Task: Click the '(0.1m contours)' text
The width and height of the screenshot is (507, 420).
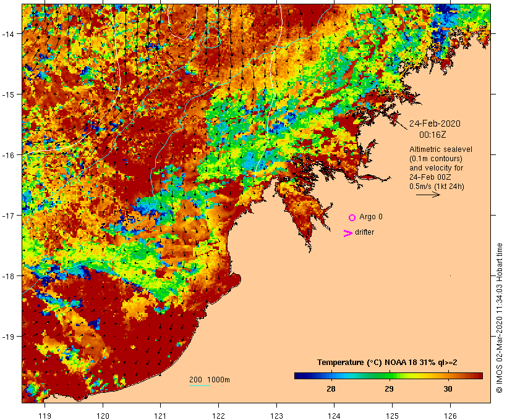Action: click(436, 159)
